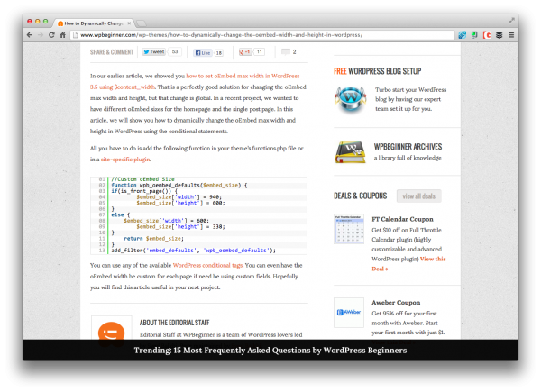Click code line function wpb_oembed_defaults

[179, 185]
